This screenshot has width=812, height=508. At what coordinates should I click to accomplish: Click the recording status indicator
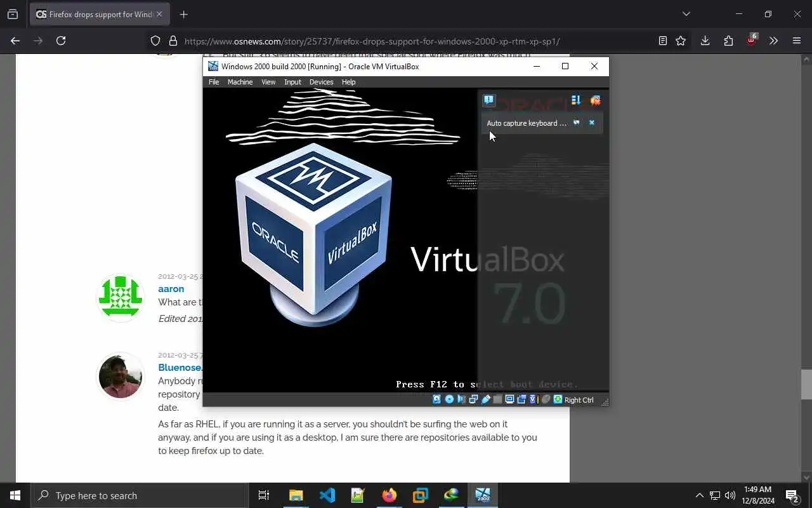pyautogui.click(x=521, y=399)
